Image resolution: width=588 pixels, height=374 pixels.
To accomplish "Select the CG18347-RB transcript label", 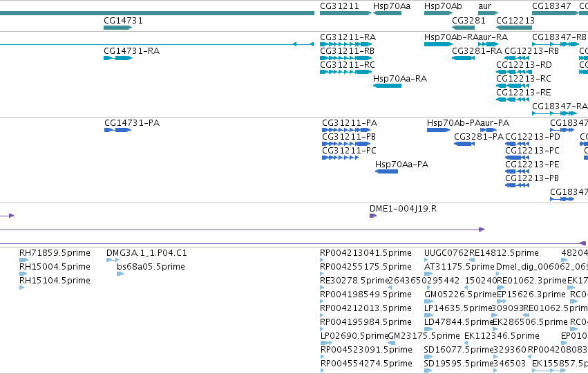I will (x=559, y=37).
